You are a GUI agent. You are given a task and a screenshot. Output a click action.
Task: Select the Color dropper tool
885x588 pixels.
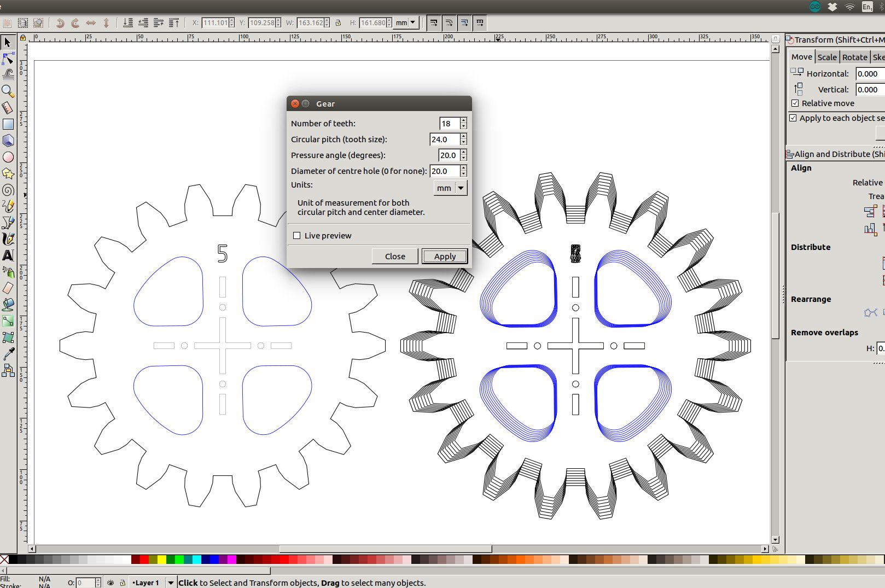point(8,354)
